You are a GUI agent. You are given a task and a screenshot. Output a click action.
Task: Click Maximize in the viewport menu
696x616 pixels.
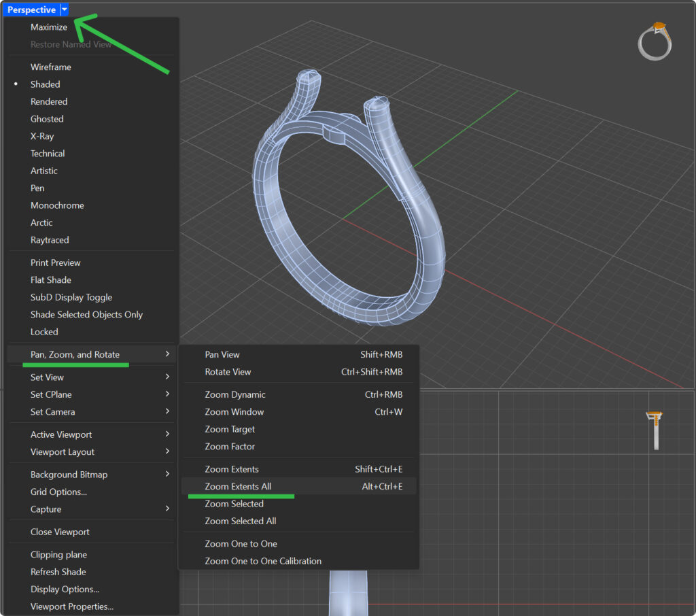[x=49, y=27]
